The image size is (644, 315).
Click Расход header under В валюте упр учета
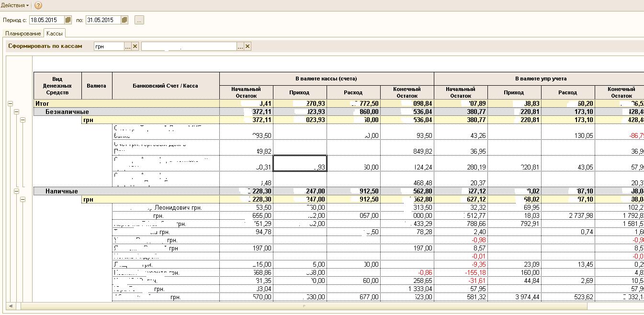point(568,92)
